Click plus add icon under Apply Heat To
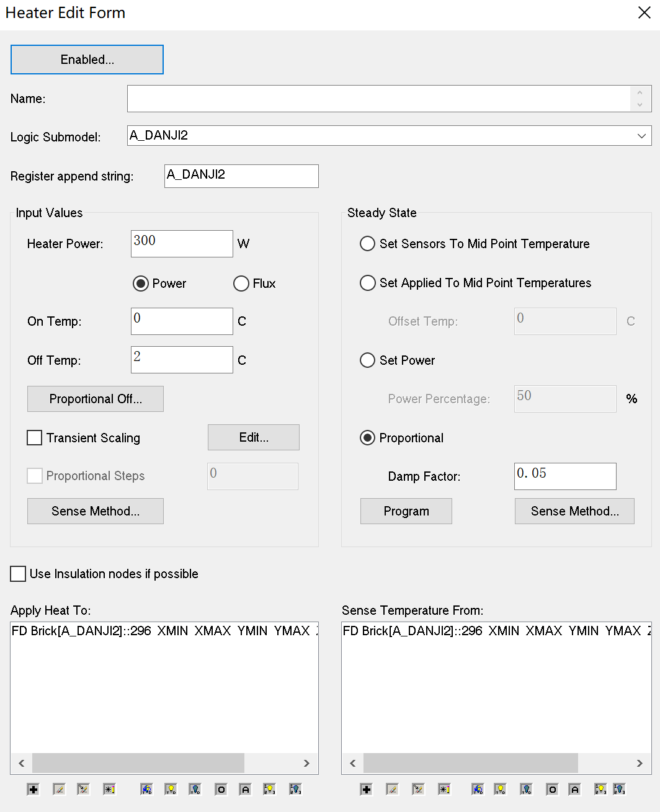The width and height of the screenshot is (660, 812). [33, 789]
